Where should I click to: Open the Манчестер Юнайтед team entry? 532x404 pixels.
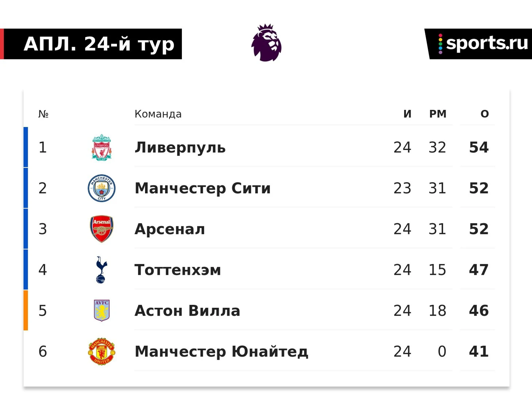(x=222, y=352)
